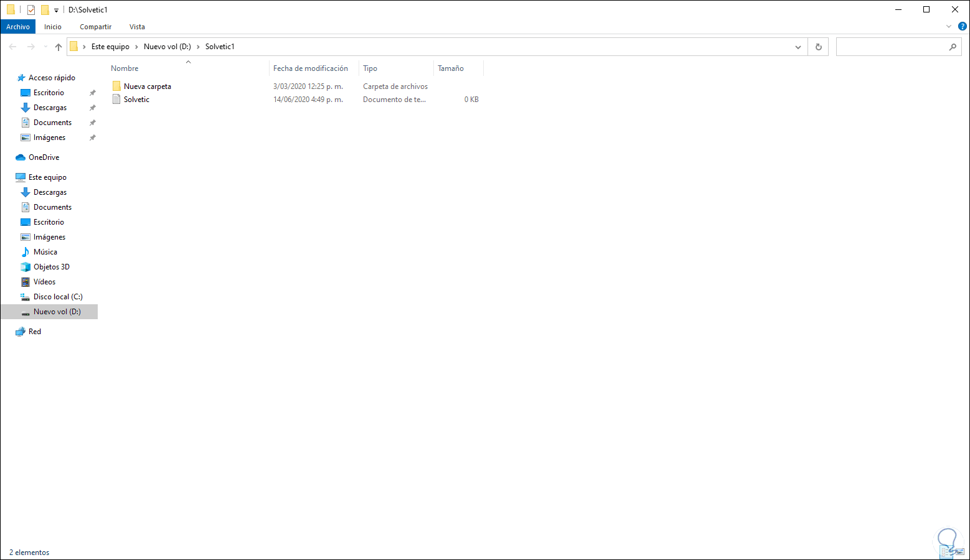This screenshot has width=970, height=560.
Task: Switch to large icons view in status bar
Action: (961, 551)
